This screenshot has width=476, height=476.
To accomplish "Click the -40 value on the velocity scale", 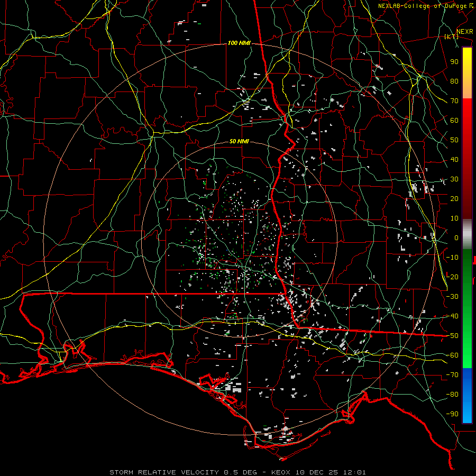I will pyautogui.click(x=452, y=316).
